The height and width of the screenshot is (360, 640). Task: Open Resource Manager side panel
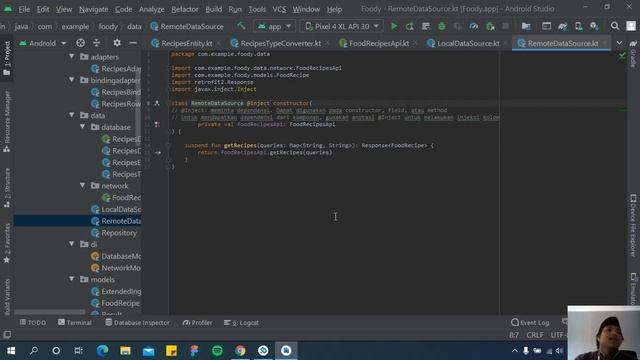click(7, 122)
